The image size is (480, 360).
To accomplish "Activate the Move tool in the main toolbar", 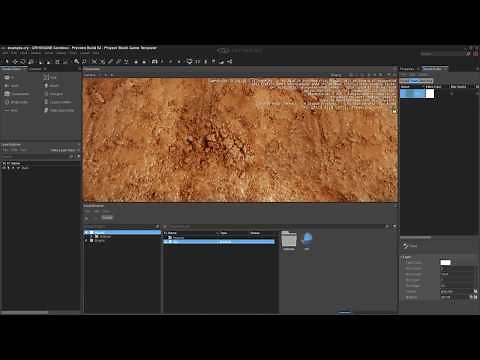I will pyautogui.click(x=15, y=61).
